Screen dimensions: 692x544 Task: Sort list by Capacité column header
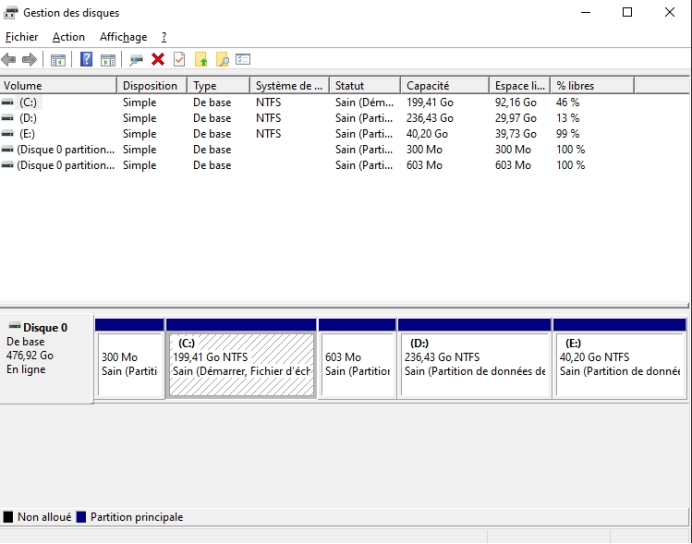click(x=444, y=86)
